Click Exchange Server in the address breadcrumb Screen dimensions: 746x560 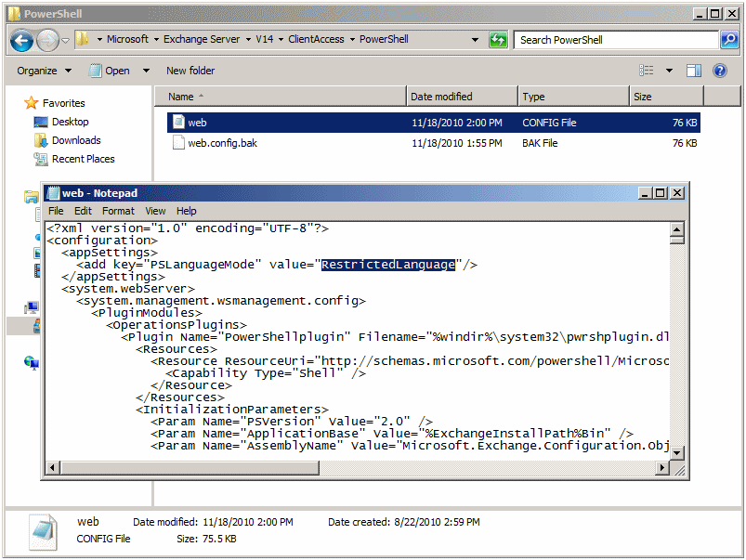[x=202, y=39]
